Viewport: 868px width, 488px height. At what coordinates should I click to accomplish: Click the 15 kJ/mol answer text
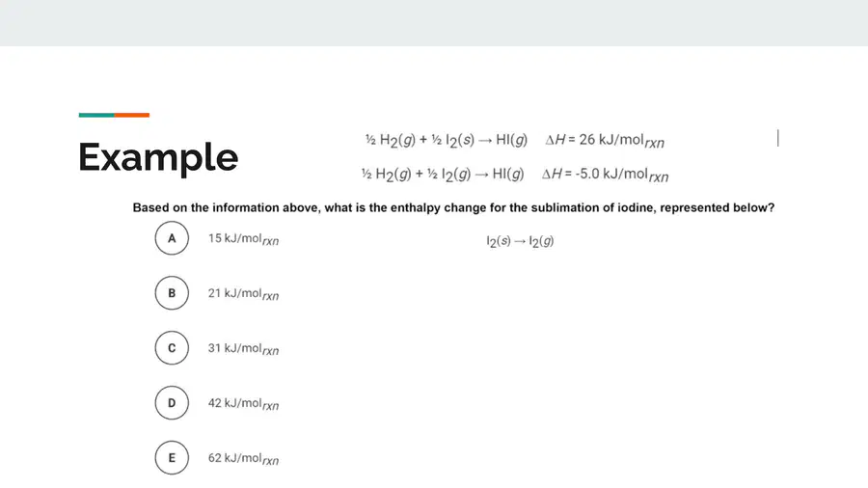[x=244, y=239]
